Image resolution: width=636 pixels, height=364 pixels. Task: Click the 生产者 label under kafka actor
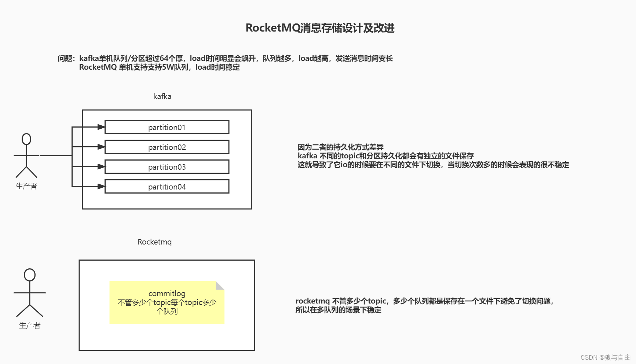coord(26,186)
